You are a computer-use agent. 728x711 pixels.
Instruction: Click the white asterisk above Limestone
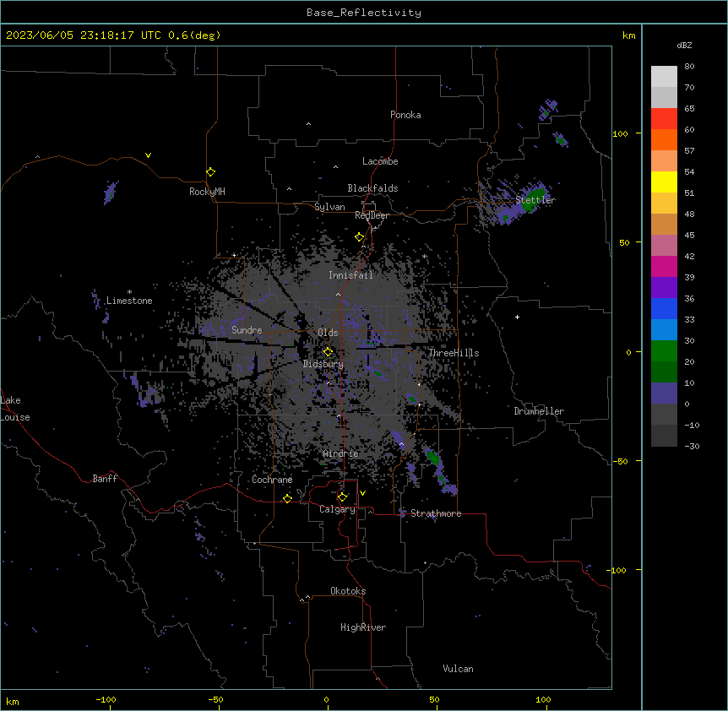point(129,292)
